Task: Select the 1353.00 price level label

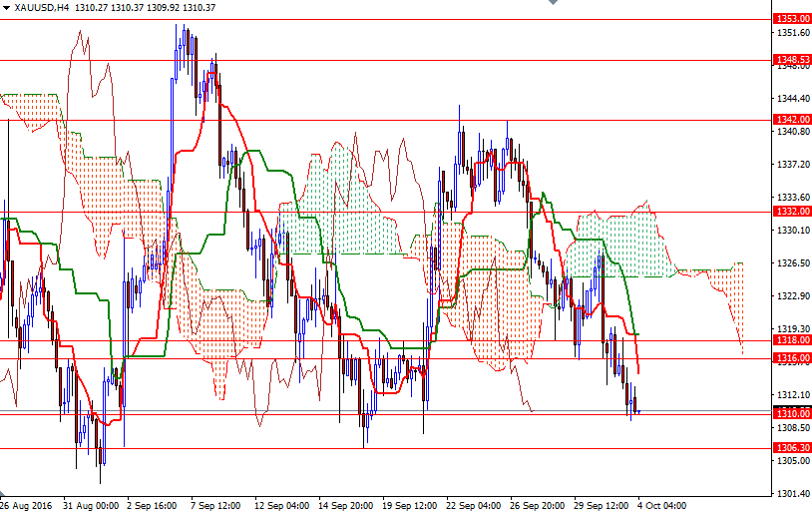Action: 792,19
